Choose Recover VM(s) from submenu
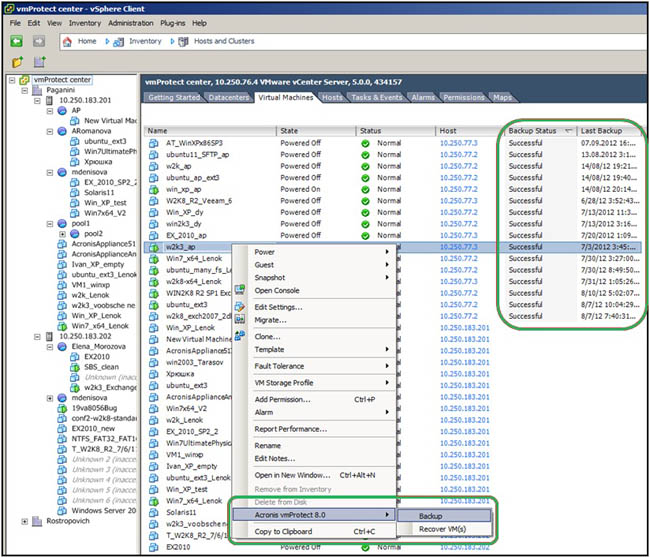Viewport: 650px width, 557px height. point(444,529)
